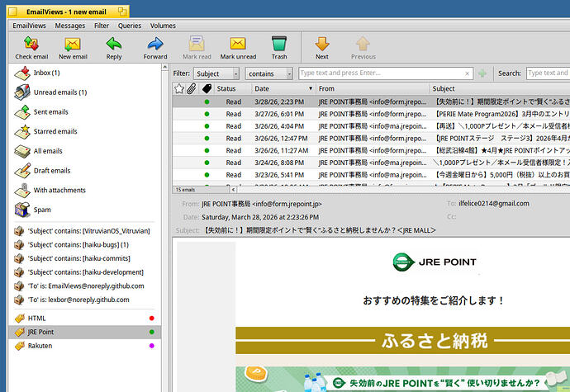The width and height of the screenshot is (570, 392).
Task: Open the Volumes menu
Action: click(x=163, y=26)
